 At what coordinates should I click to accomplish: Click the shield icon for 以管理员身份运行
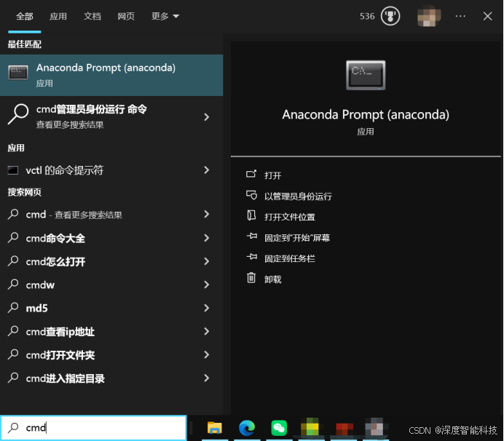251,195
